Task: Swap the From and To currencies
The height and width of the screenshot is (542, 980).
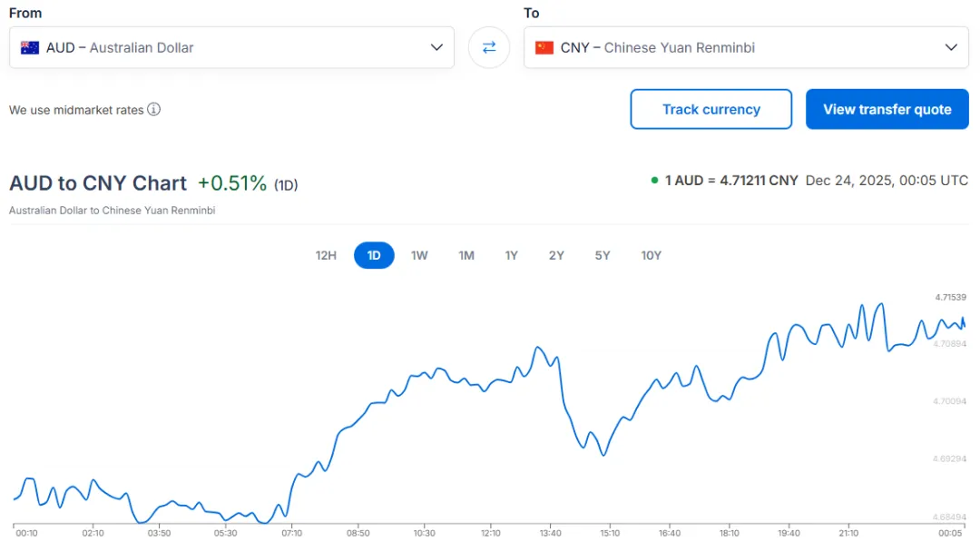Action: (x=489, y=47)
